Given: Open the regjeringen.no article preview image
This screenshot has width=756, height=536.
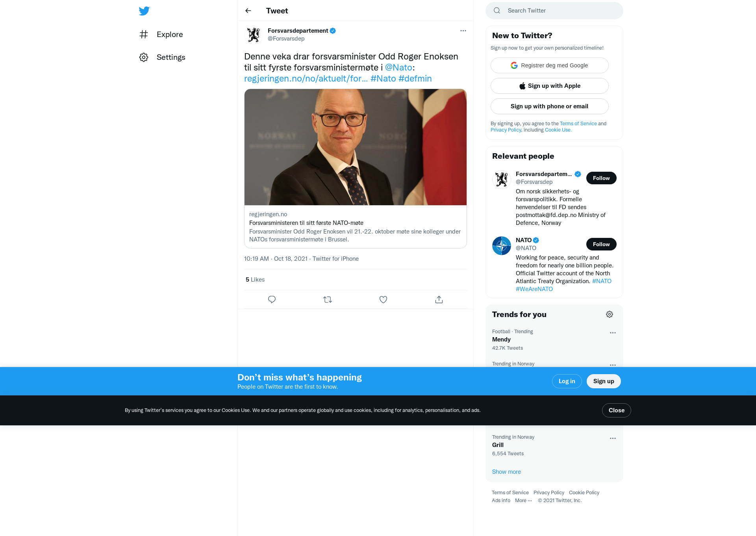Looking at the screenshot, I should click(356, 147).
